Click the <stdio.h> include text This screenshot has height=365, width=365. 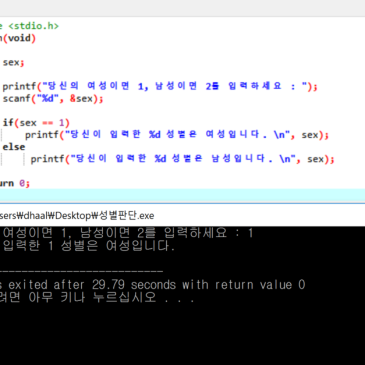click(33, 26)
